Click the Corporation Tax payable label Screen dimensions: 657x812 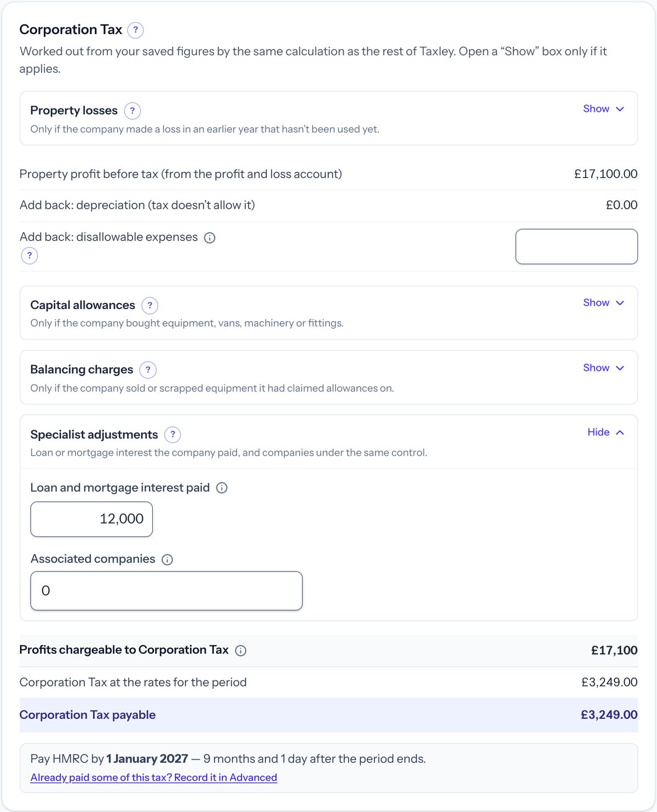88,715
